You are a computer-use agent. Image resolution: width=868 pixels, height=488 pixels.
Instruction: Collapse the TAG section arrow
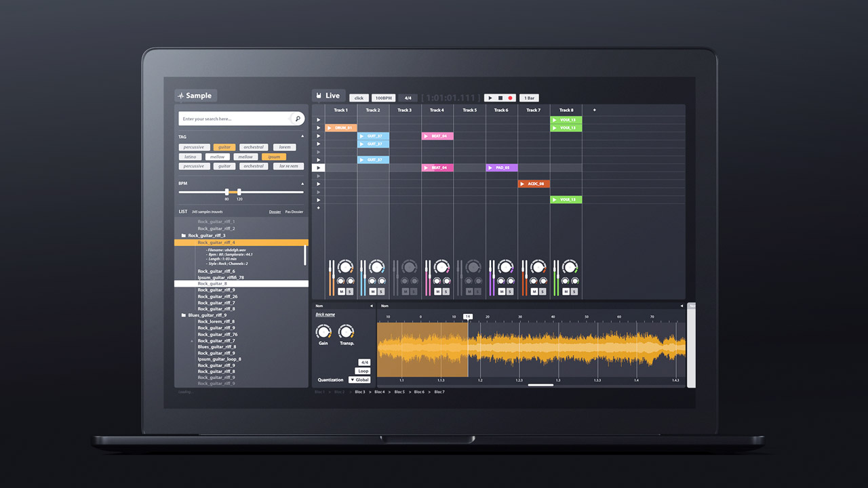[302, 137]
